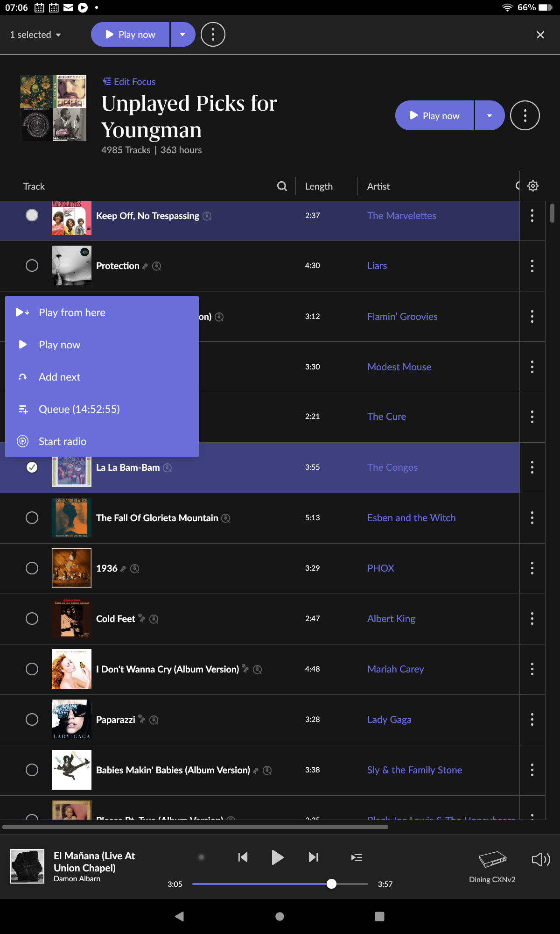This screenshot has width=560, height=934.
Task: Expand the 1 selected dropdown
Action: [35, 35]
